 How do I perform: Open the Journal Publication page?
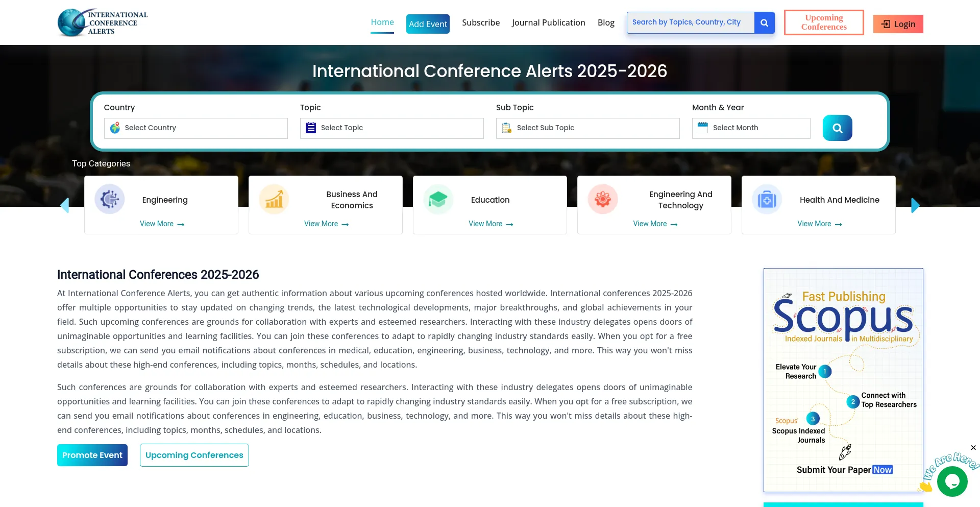[x=549, y=22]
